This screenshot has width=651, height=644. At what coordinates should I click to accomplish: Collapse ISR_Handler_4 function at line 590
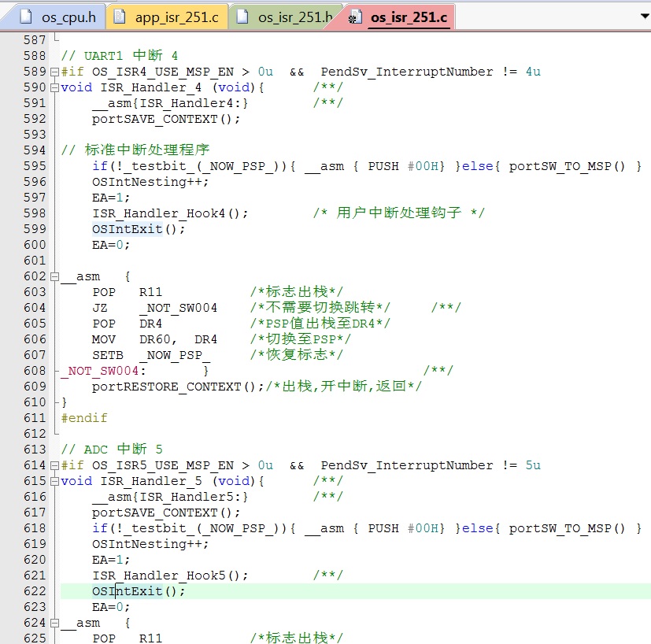(x=55, y=87)
